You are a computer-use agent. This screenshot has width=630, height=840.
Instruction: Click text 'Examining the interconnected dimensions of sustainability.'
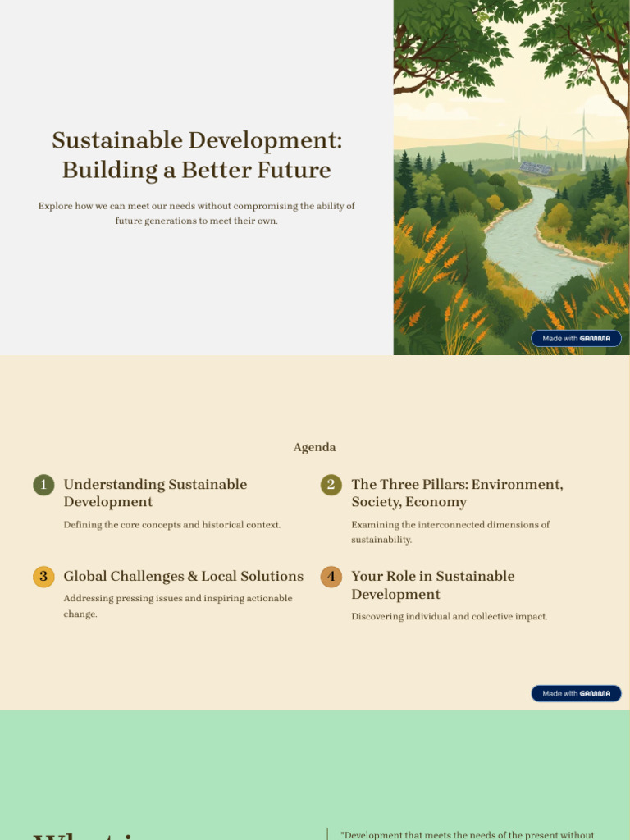[x=450, y=532]
